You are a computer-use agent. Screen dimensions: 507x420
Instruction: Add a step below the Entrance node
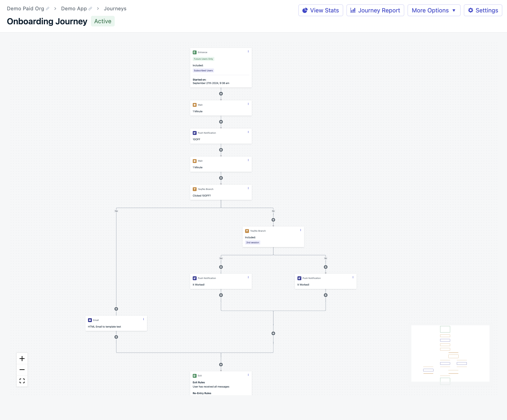coord(221,94)
